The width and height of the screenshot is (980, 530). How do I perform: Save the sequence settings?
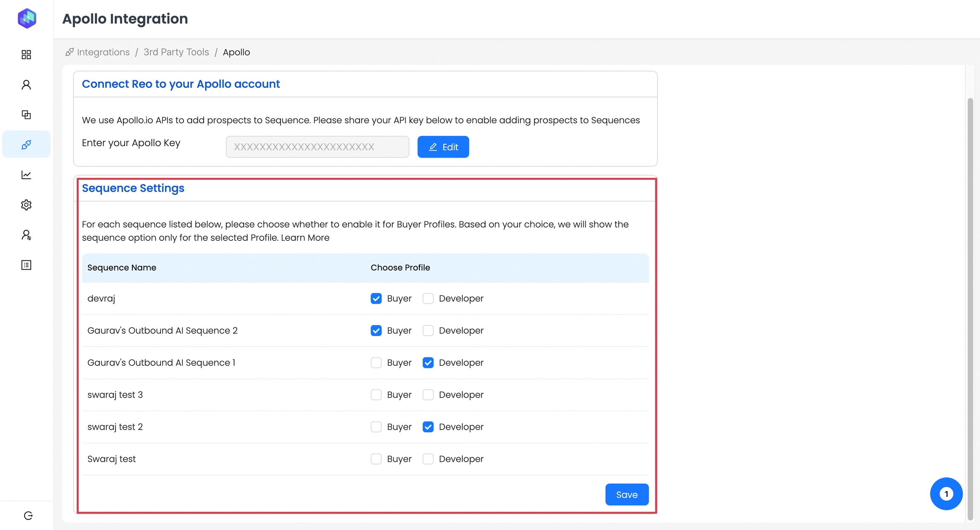coord(627,495)
